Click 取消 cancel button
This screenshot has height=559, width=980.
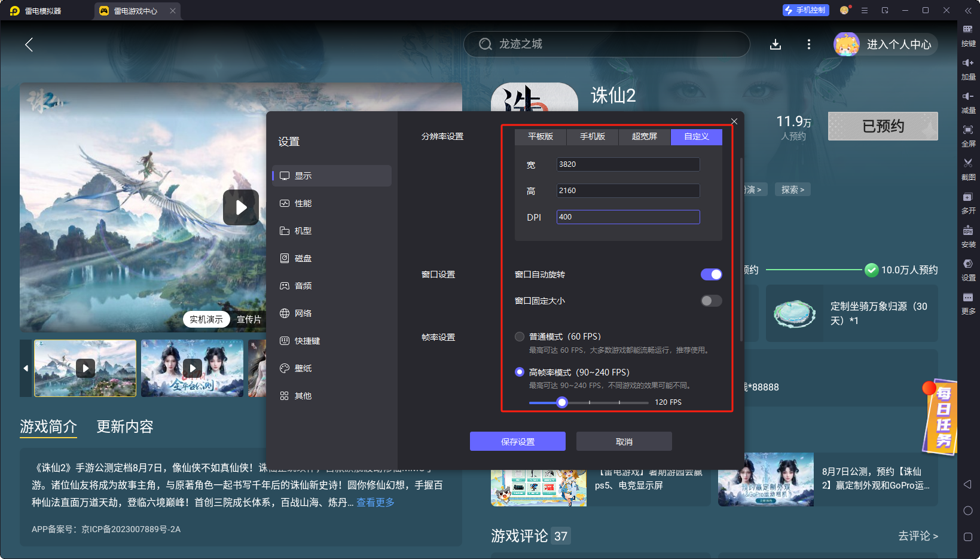point(624,441)
